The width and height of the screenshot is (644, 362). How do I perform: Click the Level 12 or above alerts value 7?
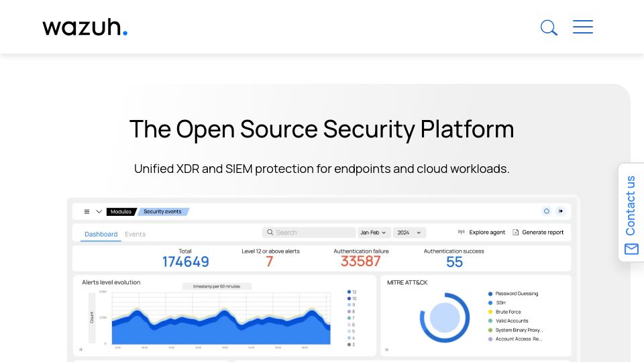coord(270,261)
